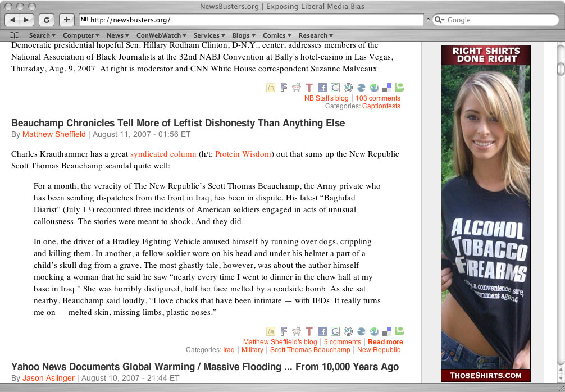Open the Research bookmarks dropdown
This screenshot has height=392, width=565.
click(x=316, y=35)
